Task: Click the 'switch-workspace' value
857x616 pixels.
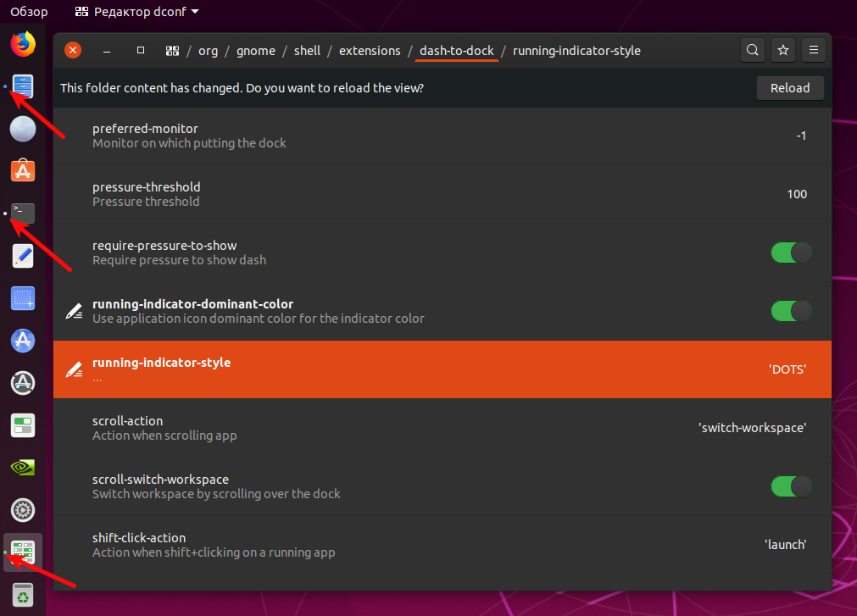Action: click(753, 428)
